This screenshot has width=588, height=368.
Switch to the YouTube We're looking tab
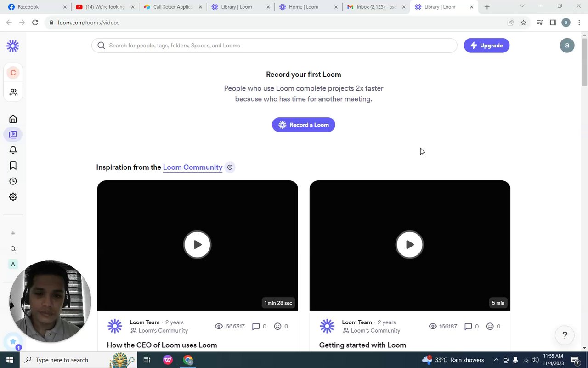(x=106, y=7)
